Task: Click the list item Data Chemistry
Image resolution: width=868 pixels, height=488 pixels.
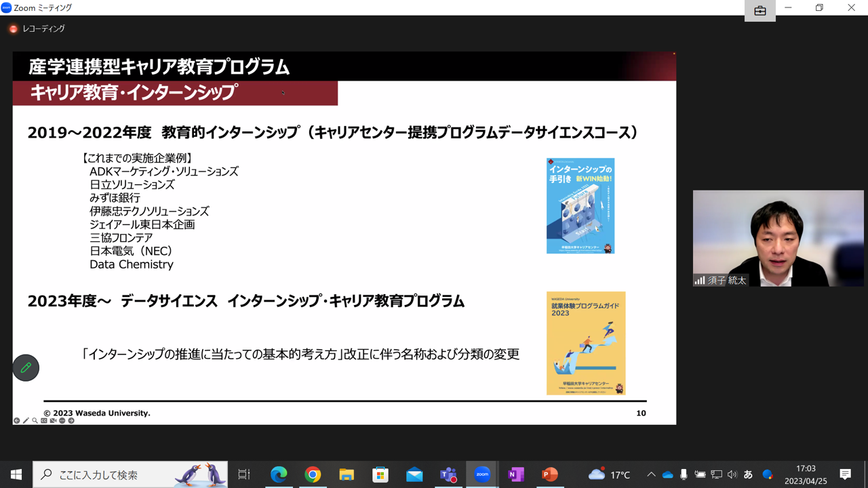Action: click(132, 264)
